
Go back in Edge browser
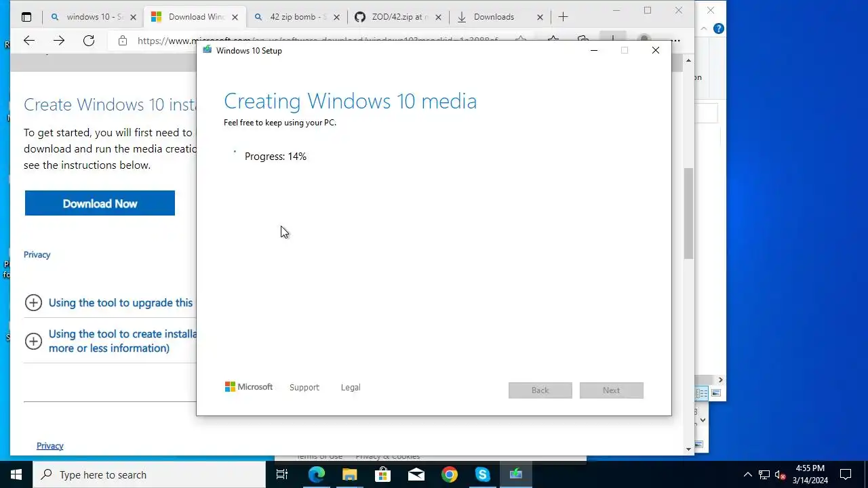[29, 41]
